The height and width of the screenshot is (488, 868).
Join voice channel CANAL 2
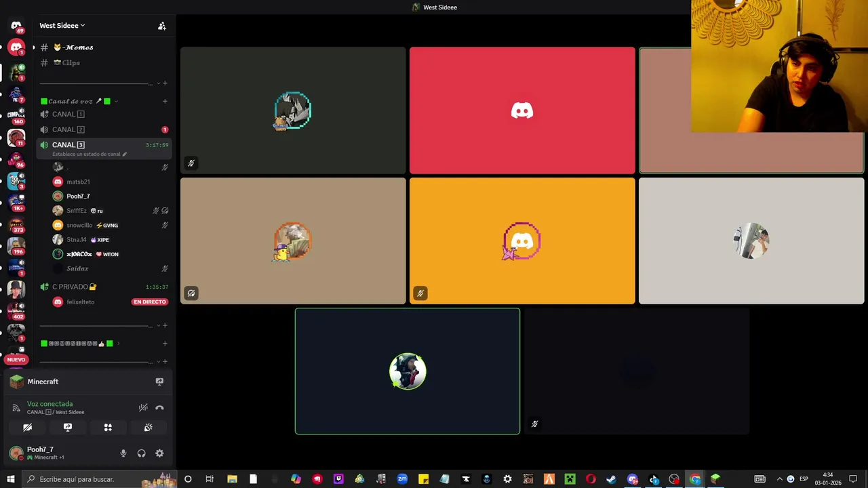click(68, 129)
